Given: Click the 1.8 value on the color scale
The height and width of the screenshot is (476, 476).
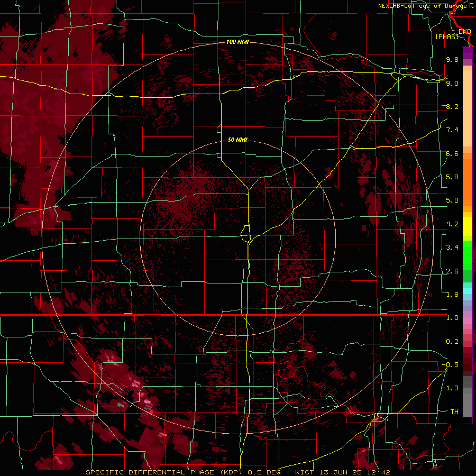Looking at the screenshot, I should click(x=452, y=295).
